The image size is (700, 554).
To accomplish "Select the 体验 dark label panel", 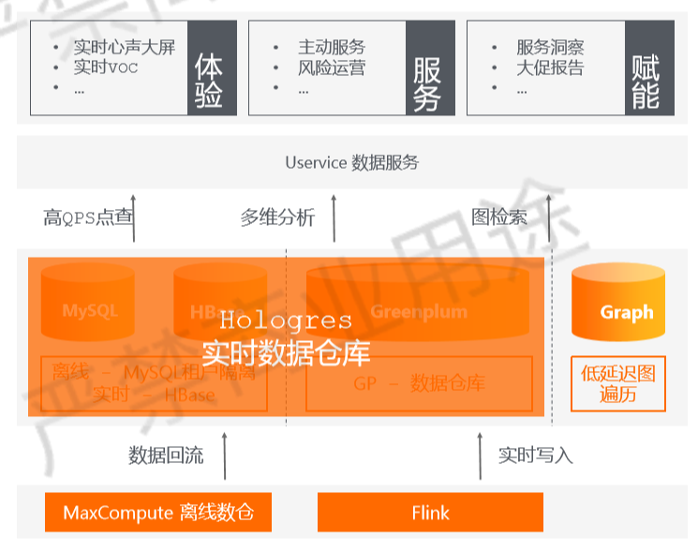I will (x=212, y=68).
